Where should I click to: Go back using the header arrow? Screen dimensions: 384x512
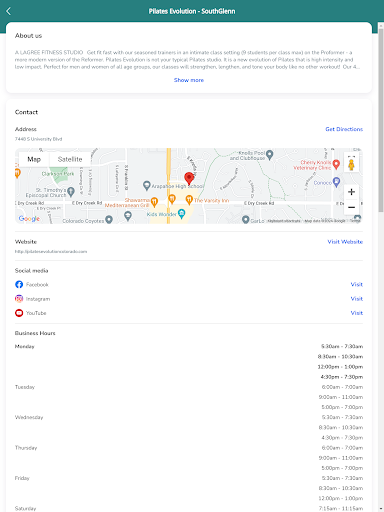point(9,11)
